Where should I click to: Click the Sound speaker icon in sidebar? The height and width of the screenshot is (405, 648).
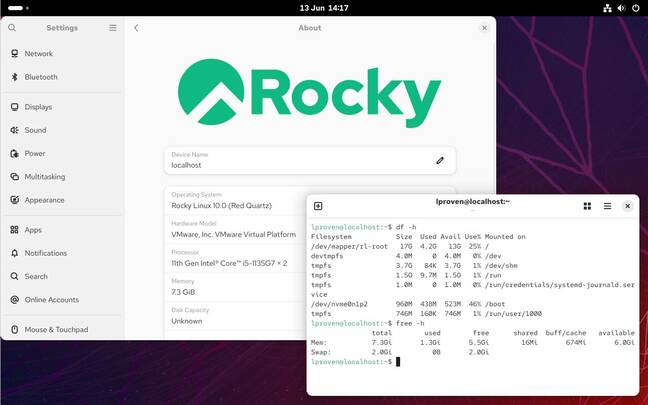14,130
